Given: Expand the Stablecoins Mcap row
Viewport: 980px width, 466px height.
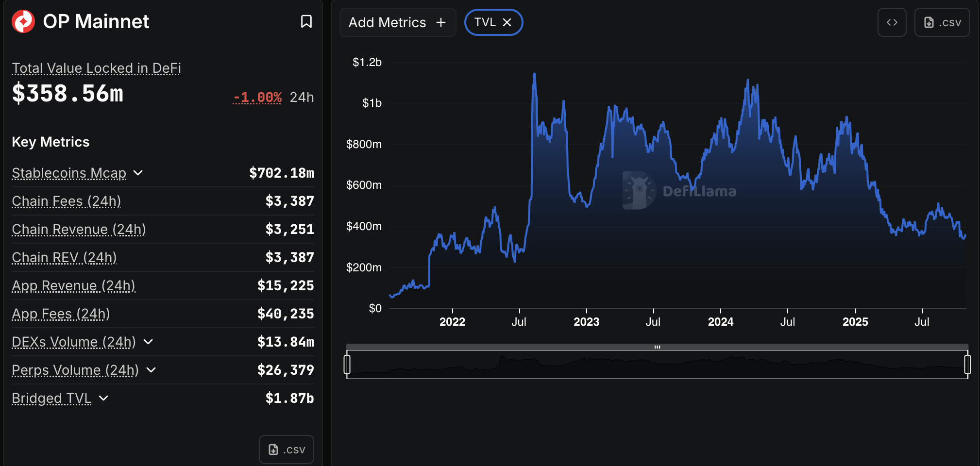Looking at the screenshot, I should tap(138, 173).
